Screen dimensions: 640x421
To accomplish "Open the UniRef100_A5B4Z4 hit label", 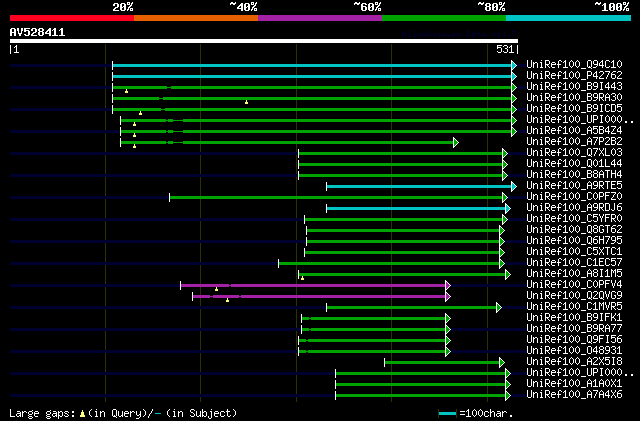I will click(x=574, y=130).
